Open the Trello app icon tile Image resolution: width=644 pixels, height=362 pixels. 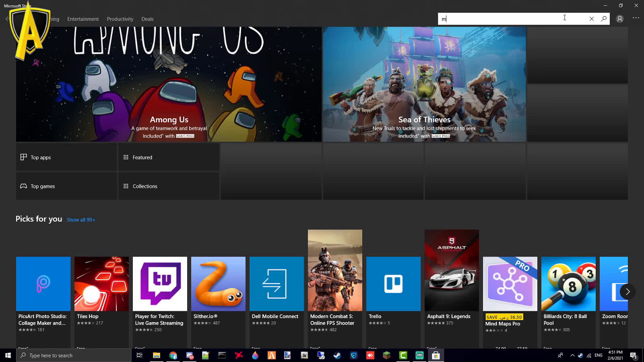click(393, 284)
